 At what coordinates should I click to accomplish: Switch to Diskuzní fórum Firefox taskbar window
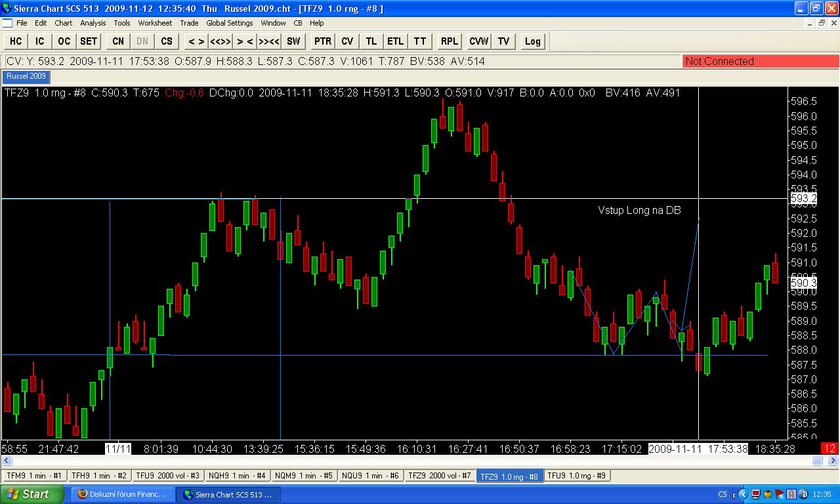pos(124,494)
